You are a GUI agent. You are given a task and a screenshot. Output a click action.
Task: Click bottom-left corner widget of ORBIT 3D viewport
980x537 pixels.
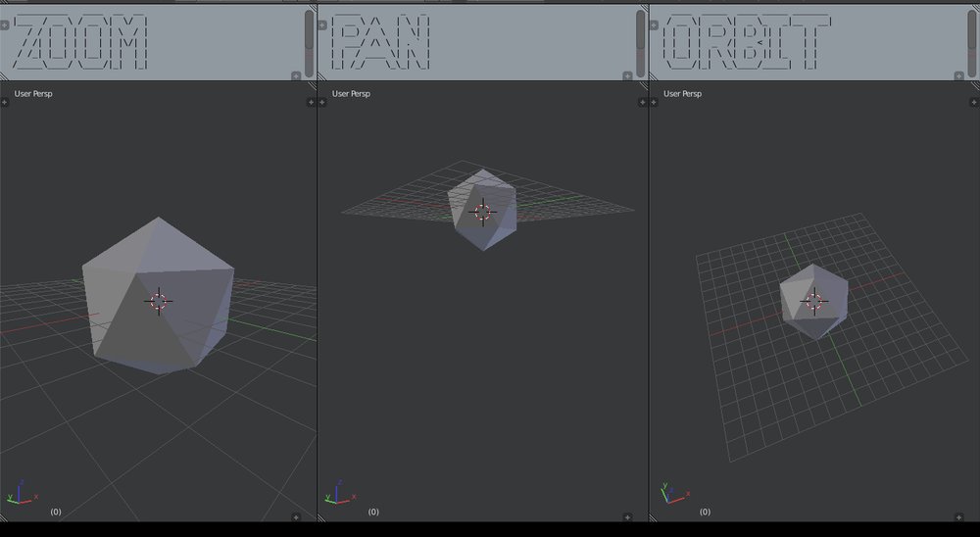click(x=654, y=517)
